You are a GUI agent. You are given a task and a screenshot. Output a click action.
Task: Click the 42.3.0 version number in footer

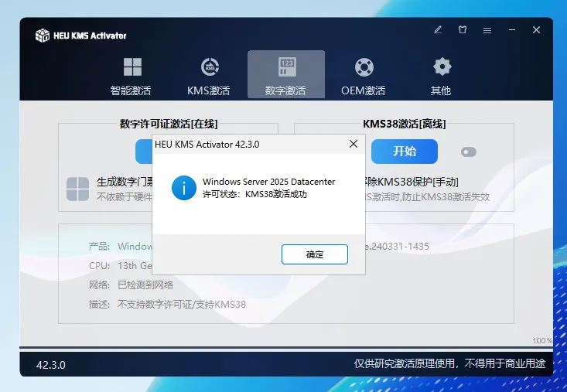coord(50,365)
